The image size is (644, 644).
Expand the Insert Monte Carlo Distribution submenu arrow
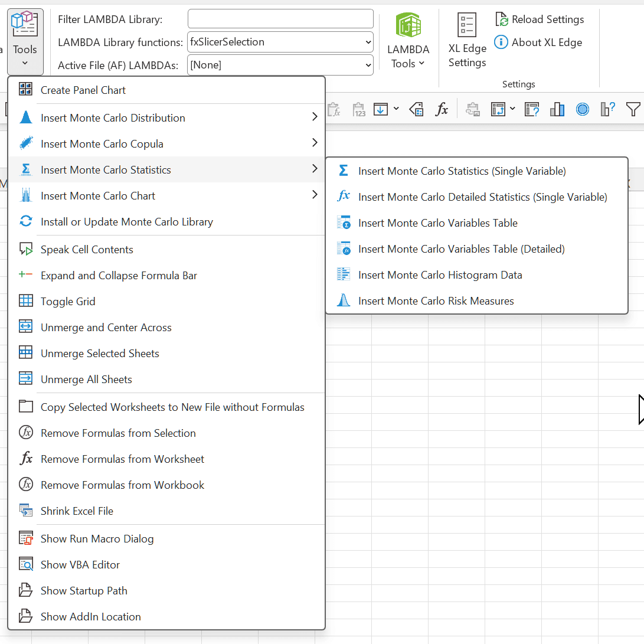315,117
